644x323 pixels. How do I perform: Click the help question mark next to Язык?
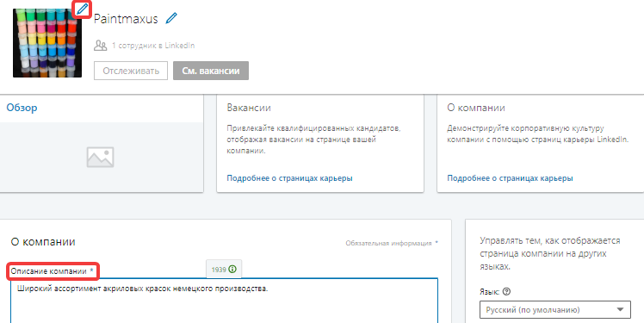coord(506,292)
